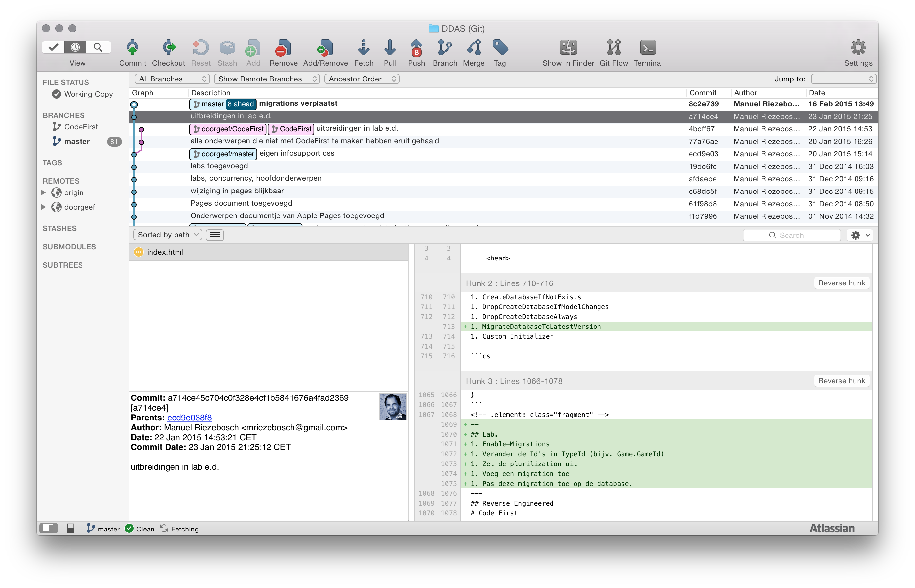Click the author avatar thumbnail
This screenshot has width=915, height=588.
click(x=392, y=407)
